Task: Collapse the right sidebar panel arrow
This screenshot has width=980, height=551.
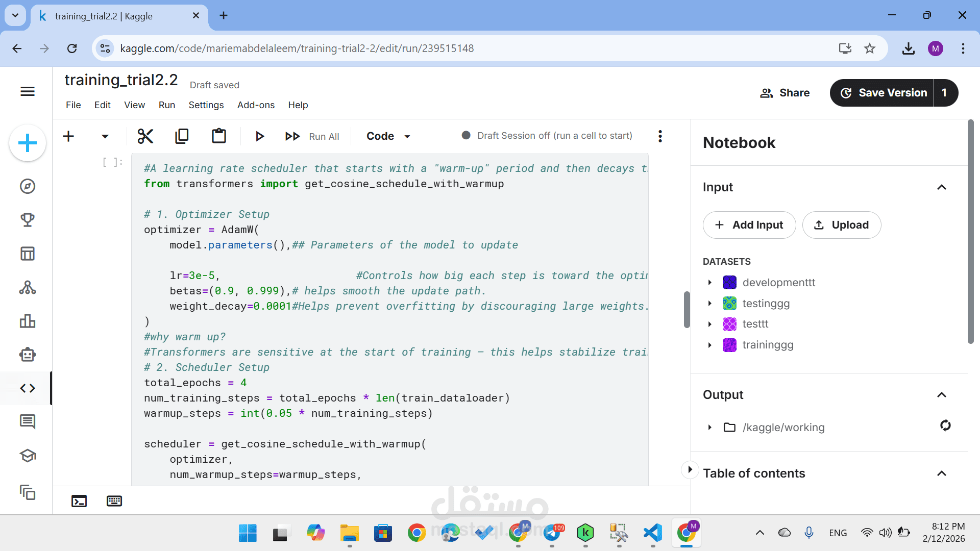Action: 690,469
